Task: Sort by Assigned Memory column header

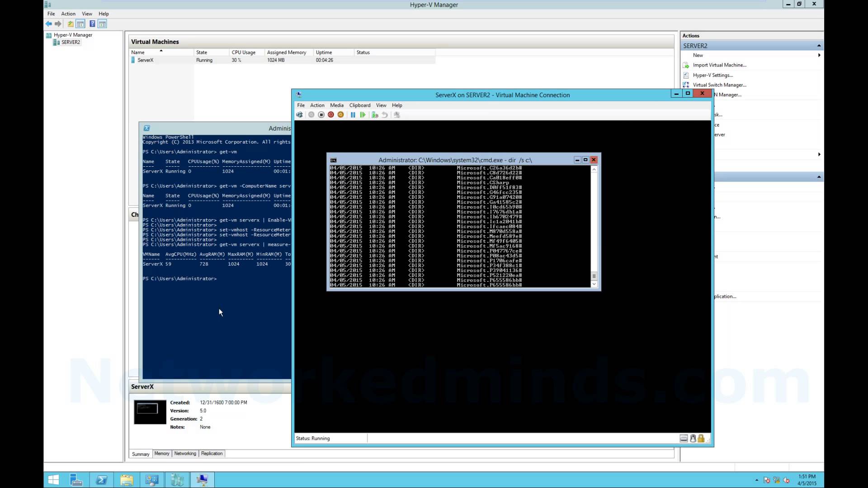Action: point(289,52)
